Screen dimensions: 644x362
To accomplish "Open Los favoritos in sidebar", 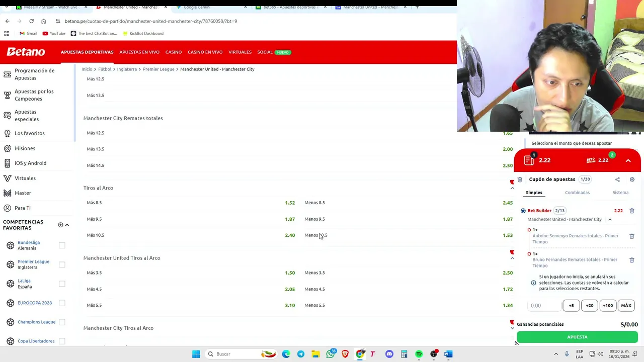I will (29, 133).
